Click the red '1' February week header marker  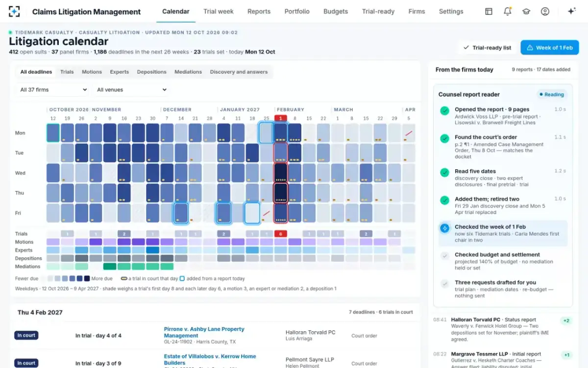(x=281, y=118)
